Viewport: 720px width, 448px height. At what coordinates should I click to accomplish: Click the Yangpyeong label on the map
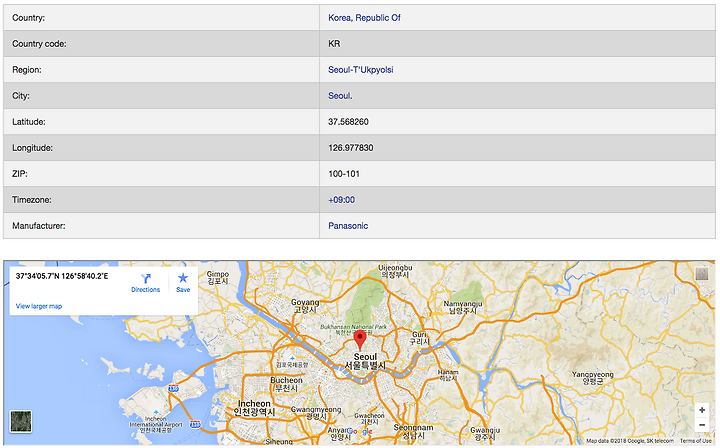[x=593, y=377]
